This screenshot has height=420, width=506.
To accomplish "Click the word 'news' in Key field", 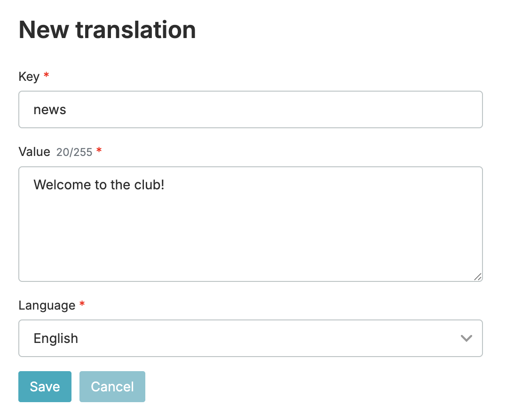I will 49,110.
